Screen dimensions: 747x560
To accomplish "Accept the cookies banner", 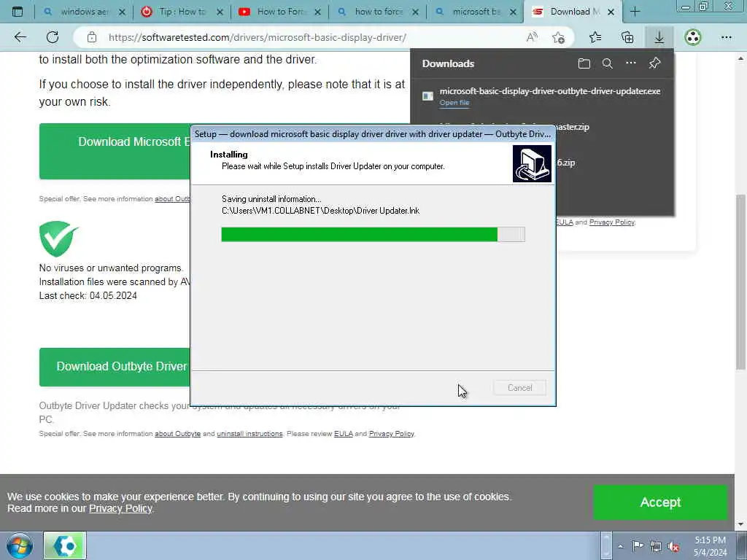I will click(660, 502).
